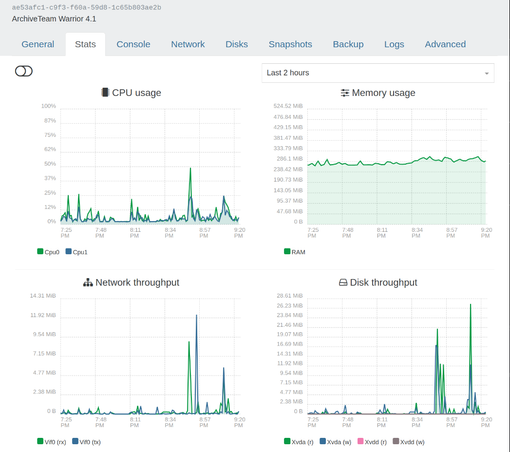
Task: Toggle Vif0 (rx) series in network legend
Action: (x=51, y=442)
